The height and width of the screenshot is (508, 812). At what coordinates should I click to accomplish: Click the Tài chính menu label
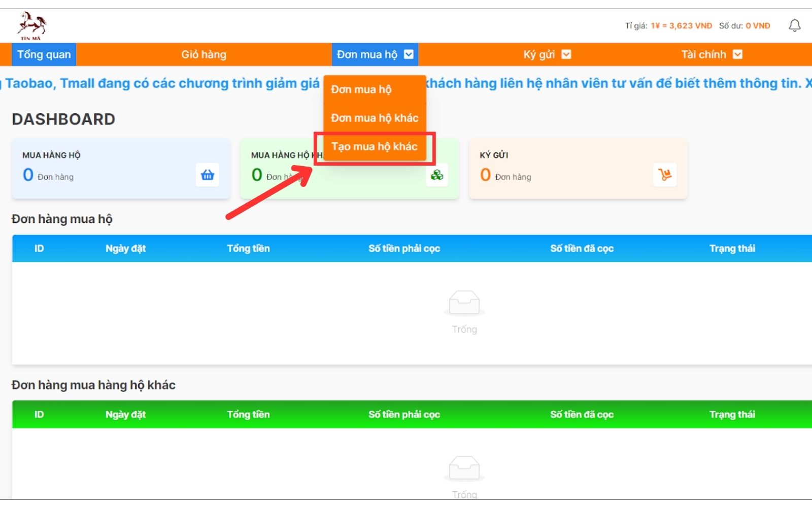[703, 54]
